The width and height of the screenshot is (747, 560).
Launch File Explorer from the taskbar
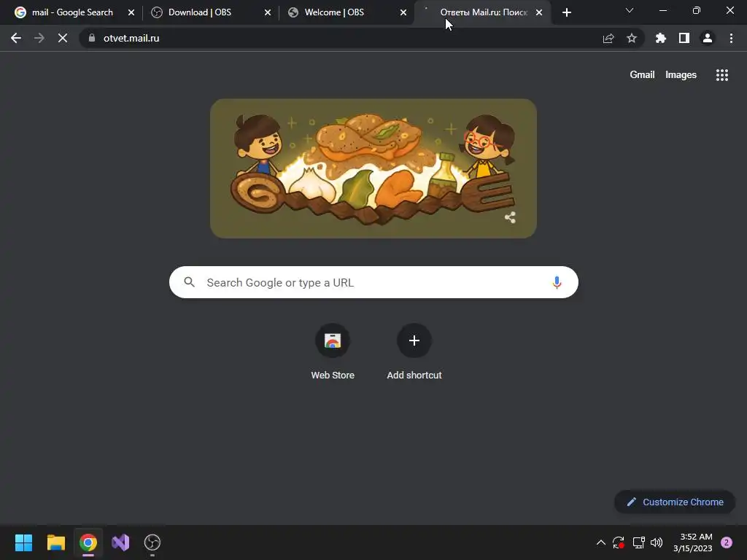[55, 542]
